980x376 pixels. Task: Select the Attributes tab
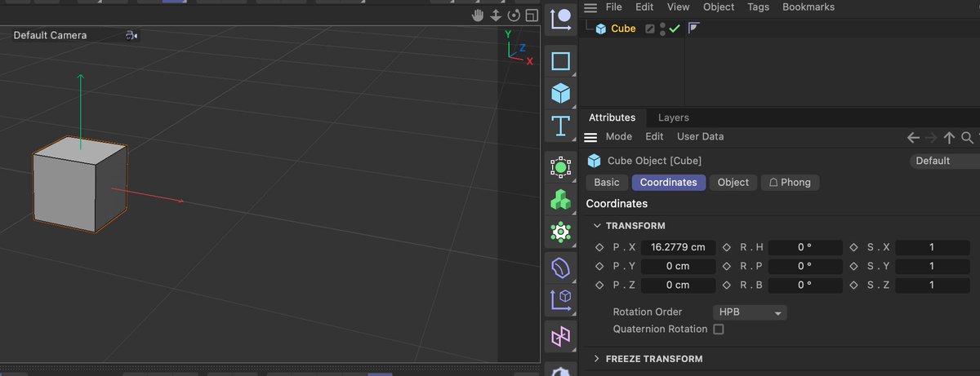click(x=612, y=118)
